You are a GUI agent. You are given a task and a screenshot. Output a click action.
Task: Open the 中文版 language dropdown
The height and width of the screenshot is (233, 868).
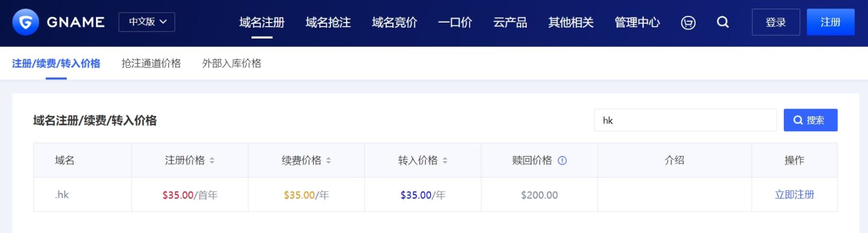coord(147,22)
